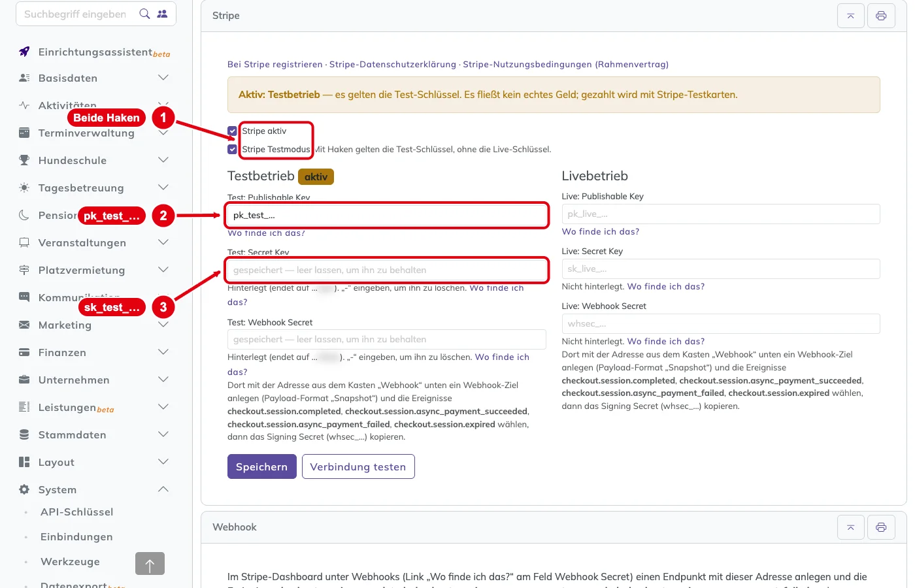Image resolution: width=915 pixels, height=588 pixels.
Task: Click the envelope icon for Marketing
Action: pos(24,325)
